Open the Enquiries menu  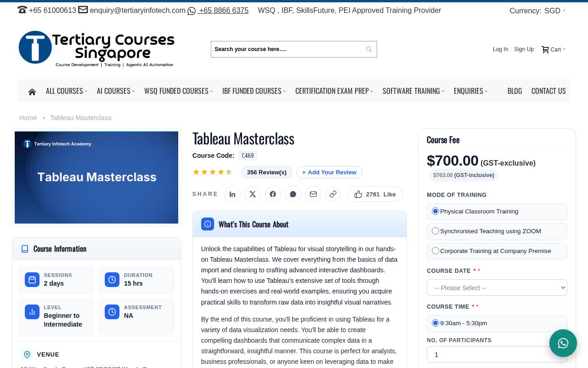point(471,91)
